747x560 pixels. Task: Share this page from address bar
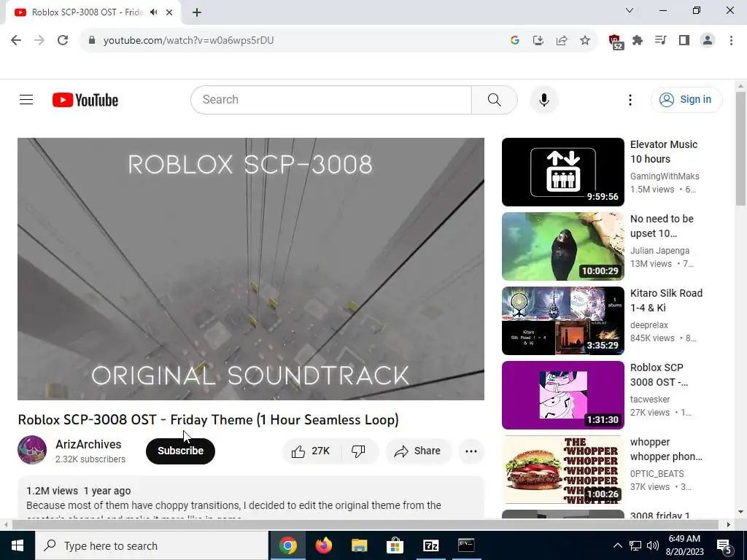562,41
